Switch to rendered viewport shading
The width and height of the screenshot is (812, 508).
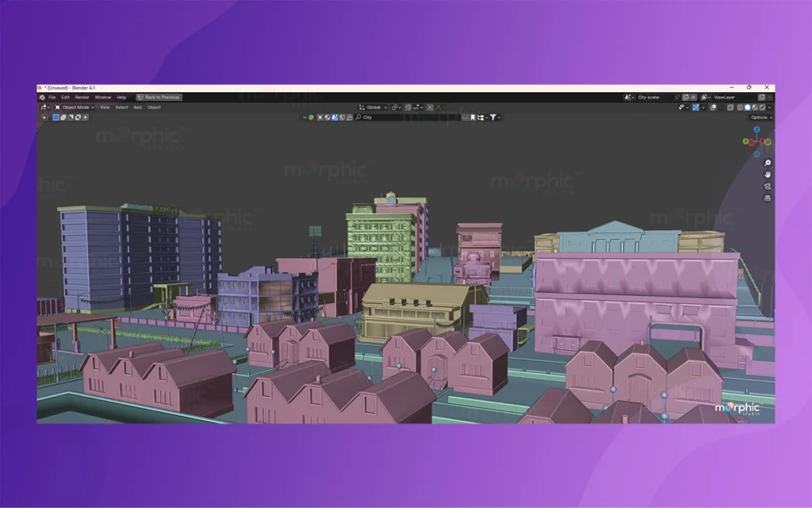(762, 107)
